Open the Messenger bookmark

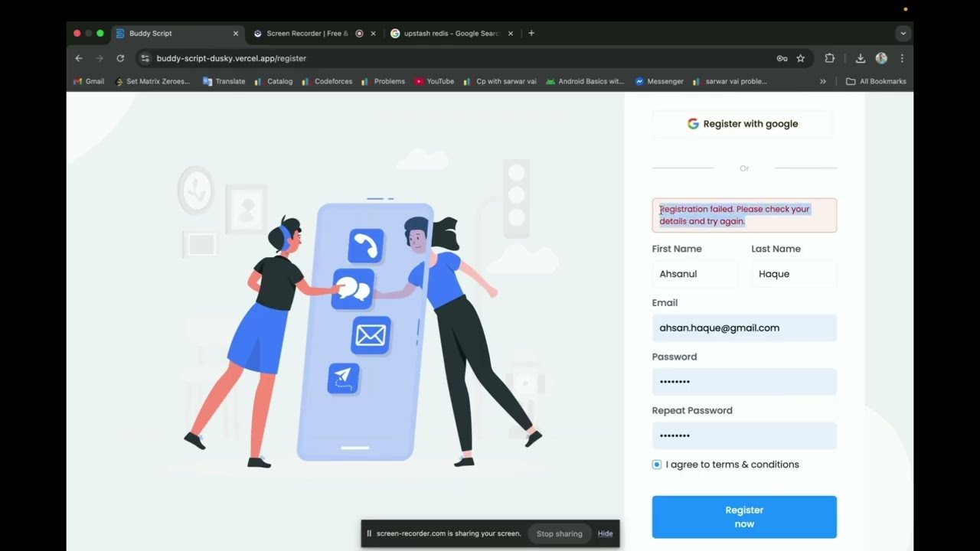click(659, 81)
